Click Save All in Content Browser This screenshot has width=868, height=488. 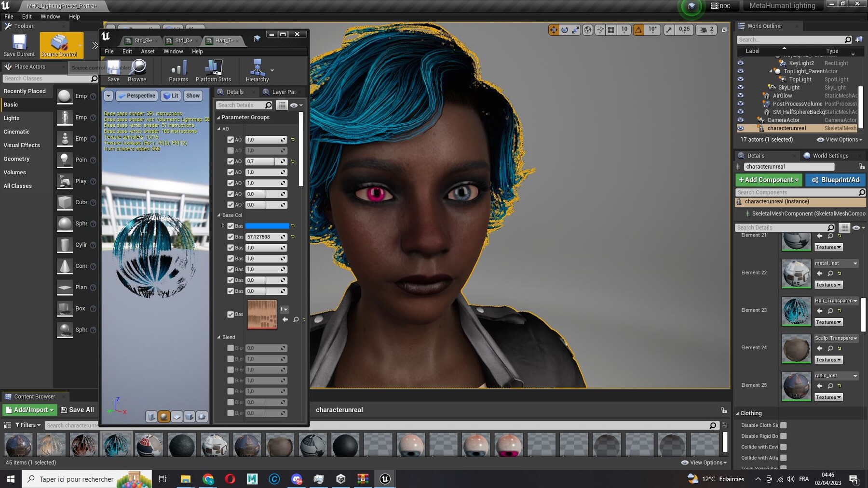pyautogui.click(x=77, y=410)
